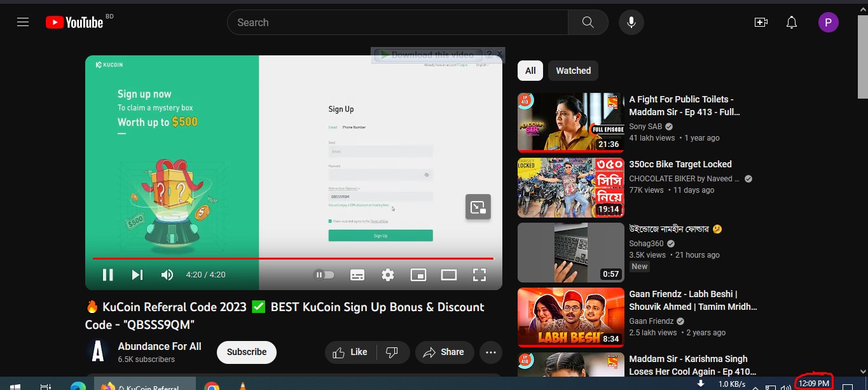Screen dimensions: 868x390
Task: Switch to theater mode
Action: click(449, 275)
